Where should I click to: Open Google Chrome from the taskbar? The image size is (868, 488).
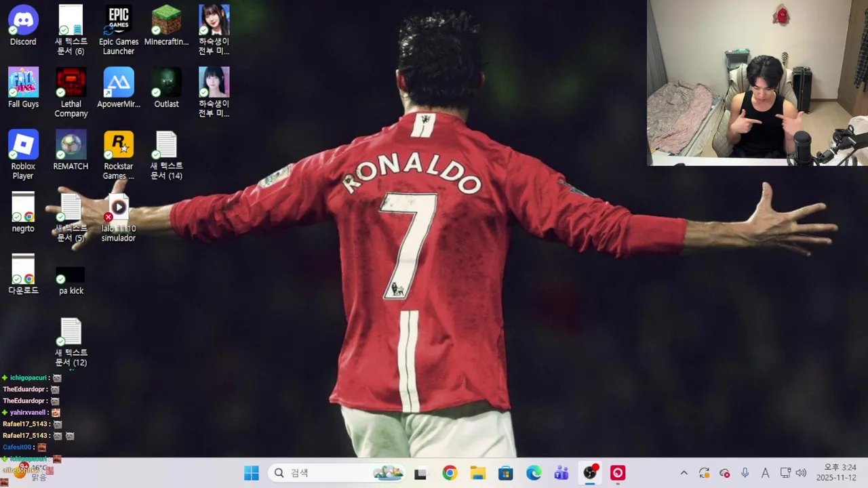click(x=450, y=473)
